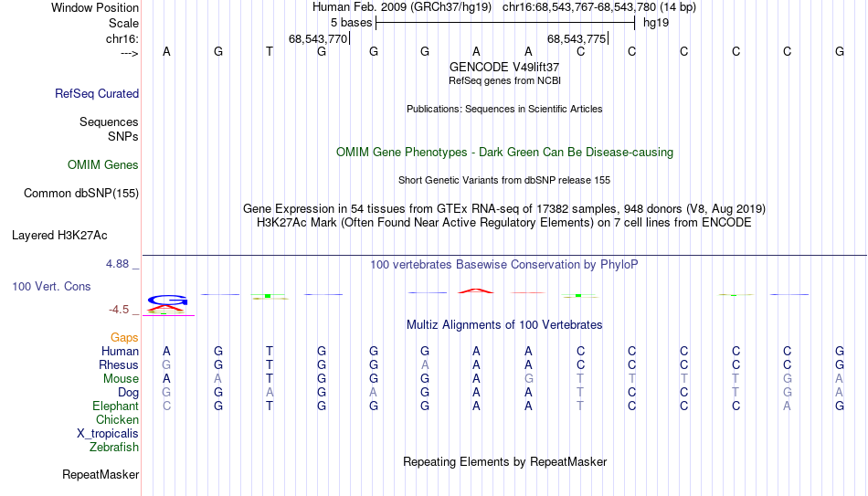This screenshot has width=868, height=496.
Task: Click Publications: Sequences in Scientific Articles title
Action: (x=504, y=109)
